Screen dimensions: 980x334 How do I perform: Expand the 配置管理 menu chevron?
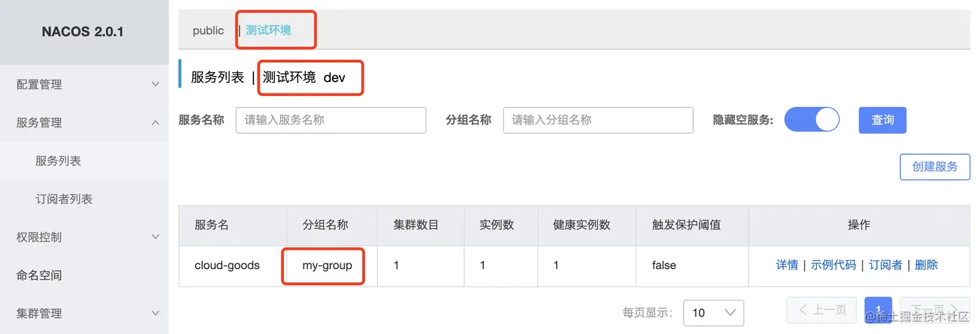(x=155, y=84)
